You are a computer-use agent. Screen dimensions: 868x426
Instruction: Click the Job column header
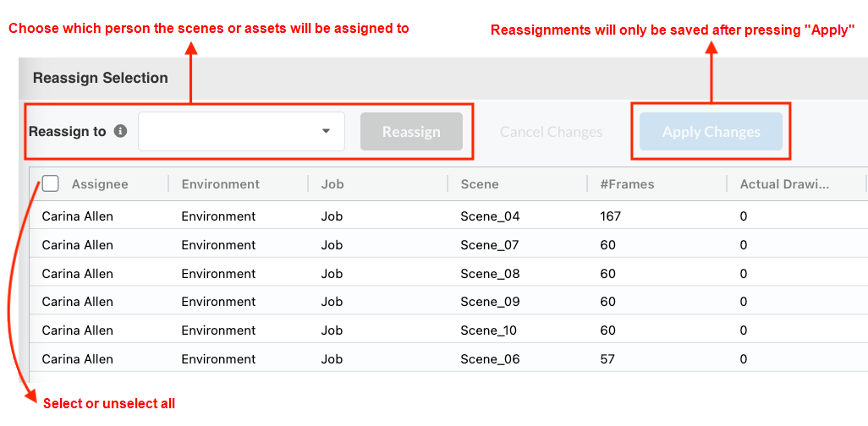point(332,184)
